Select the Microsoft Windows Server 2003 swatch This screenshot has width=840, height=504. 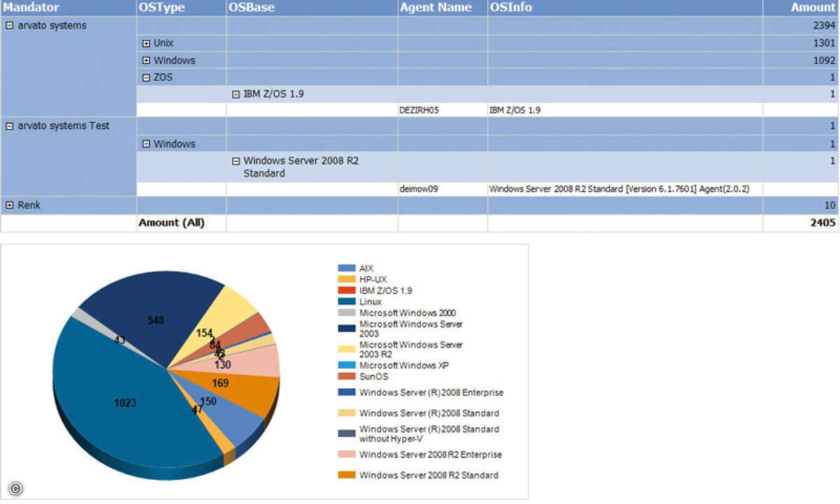[x=346, y=329]
